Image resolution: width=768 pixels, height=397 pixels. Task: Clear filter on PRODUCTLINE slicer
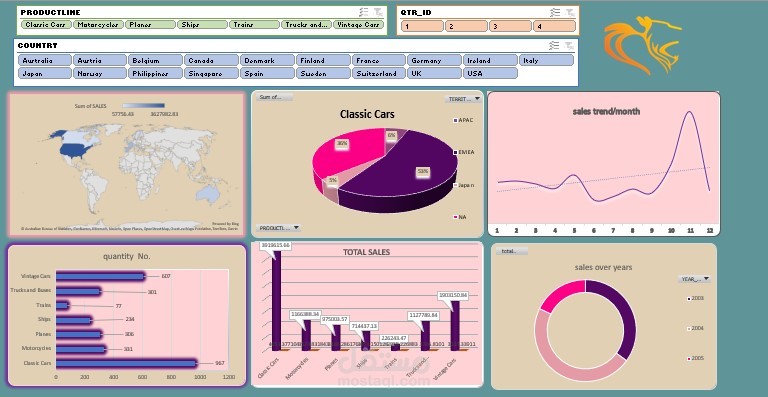[378, 12]
